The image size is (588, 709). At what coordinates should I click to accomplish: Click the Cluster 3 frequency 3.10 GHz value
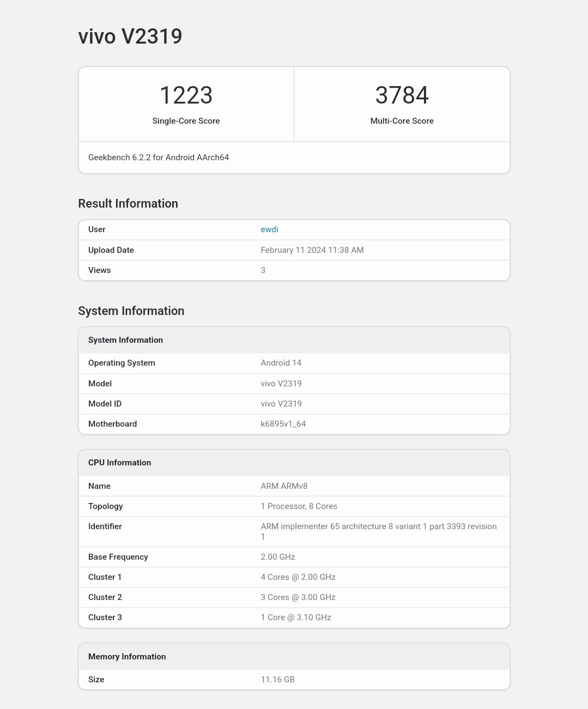295,617
